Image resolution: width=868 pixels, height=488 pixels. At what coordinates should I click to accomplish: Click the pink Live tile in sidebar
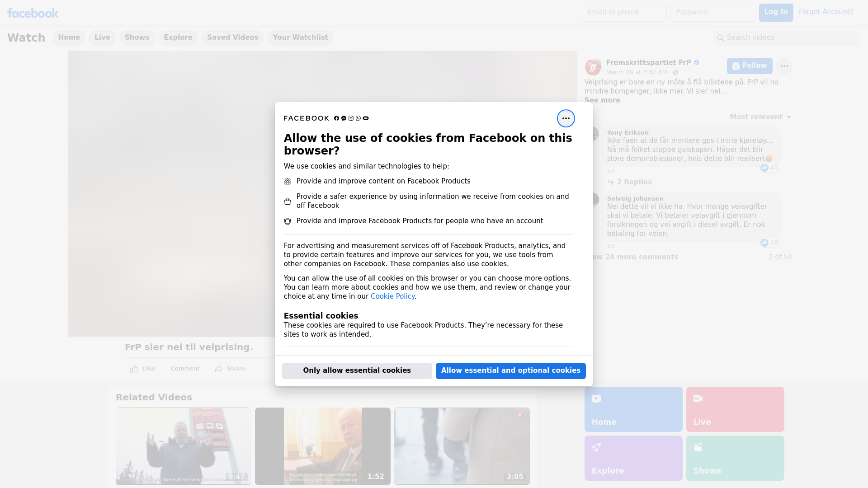(735, 409)
